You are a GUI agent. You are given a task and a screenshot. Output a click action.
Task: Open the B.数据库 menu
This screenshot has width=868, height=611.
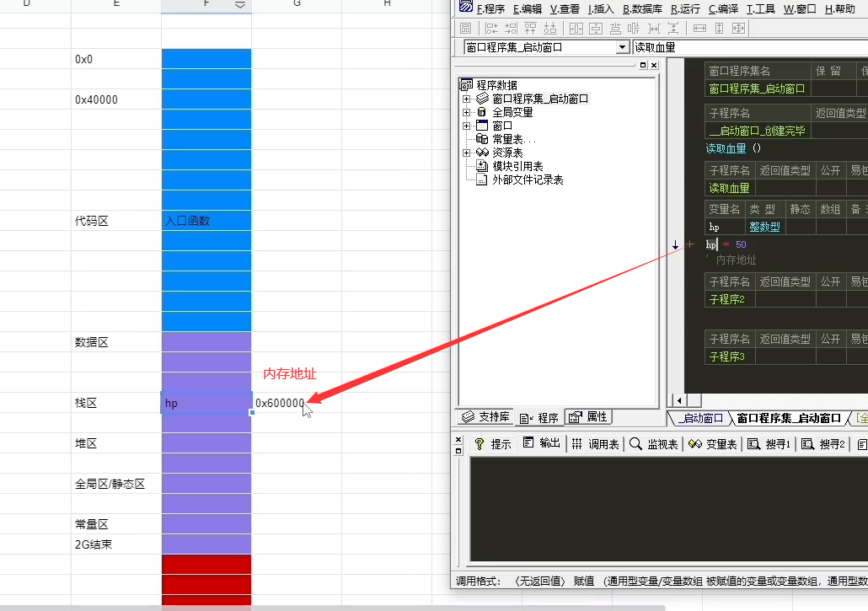643,9
